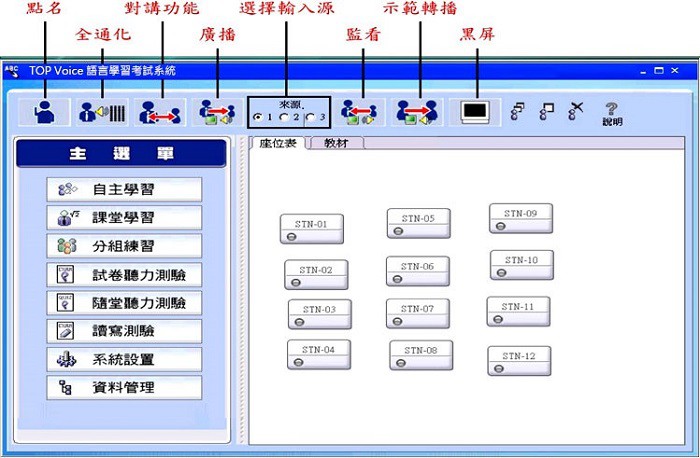
Task: Start broadcast (廣播) from toolbar
Action: tap(216, 112)
